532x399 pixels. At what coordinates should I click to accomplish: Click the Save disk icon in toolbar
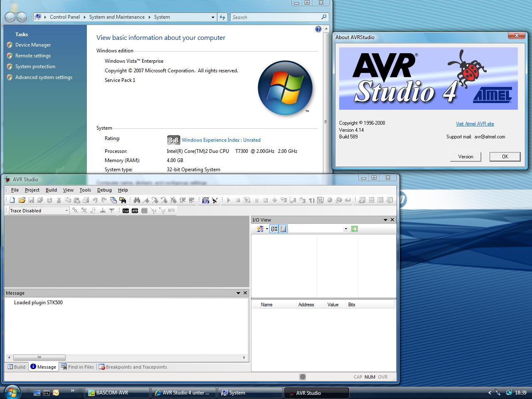point(31,200)
